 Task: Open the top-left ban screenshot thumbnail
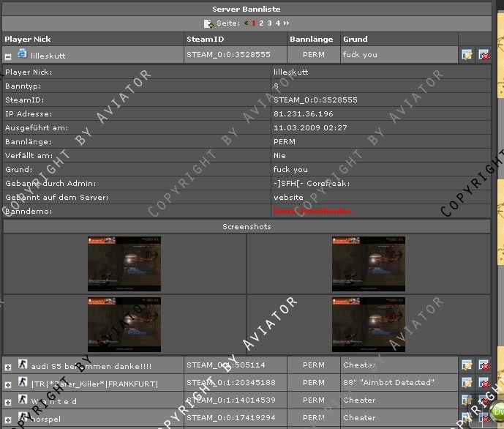124,264
